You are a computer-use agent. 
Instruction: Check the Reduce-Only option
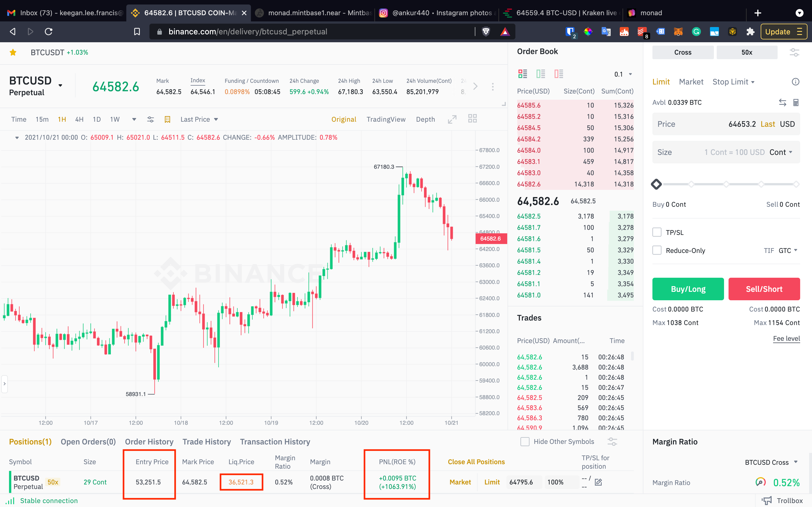click(657, 250)
